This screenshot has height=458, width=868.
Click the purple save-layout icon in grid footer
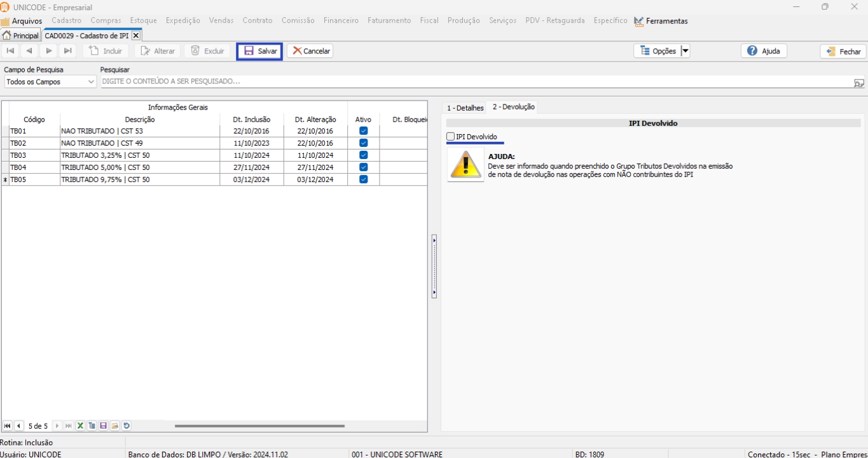pyautogui.click(x=104, y=426)
